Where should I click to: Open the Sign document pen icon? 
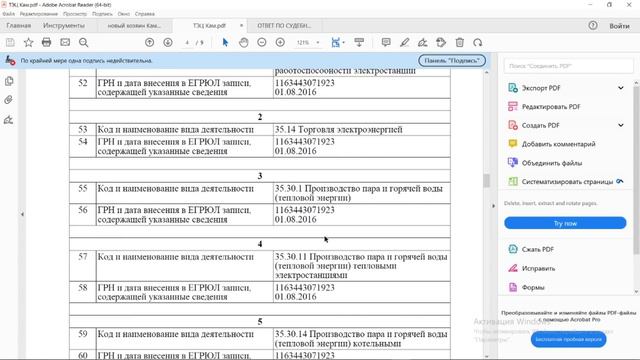[422, 42]
